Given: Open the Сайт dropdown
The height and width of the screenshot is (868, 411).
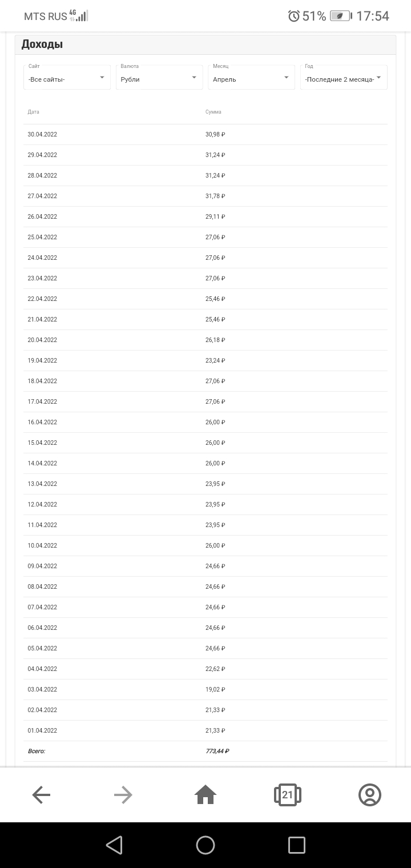Looking at the screenshot, I should point(67,78).
